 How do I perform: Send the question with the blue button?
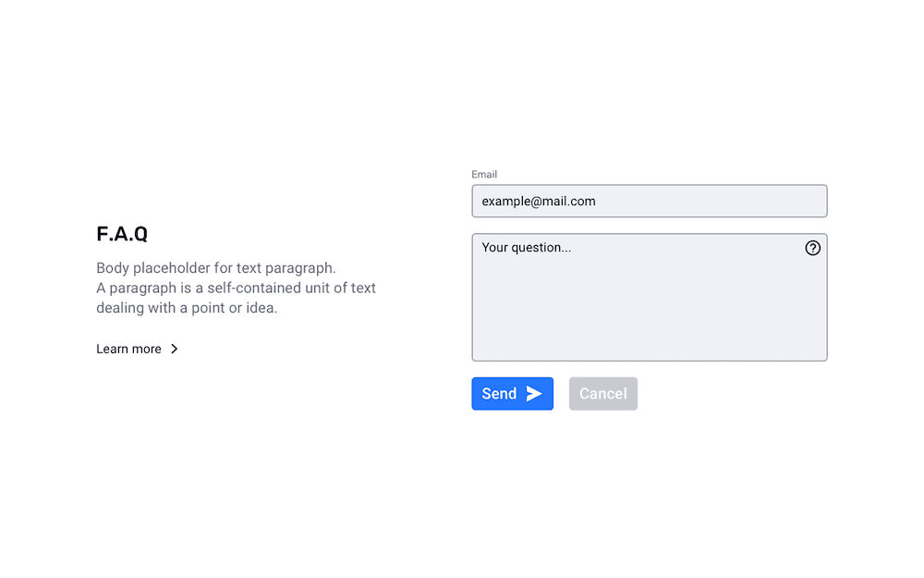pyautogui.click(x=512, y=393)
